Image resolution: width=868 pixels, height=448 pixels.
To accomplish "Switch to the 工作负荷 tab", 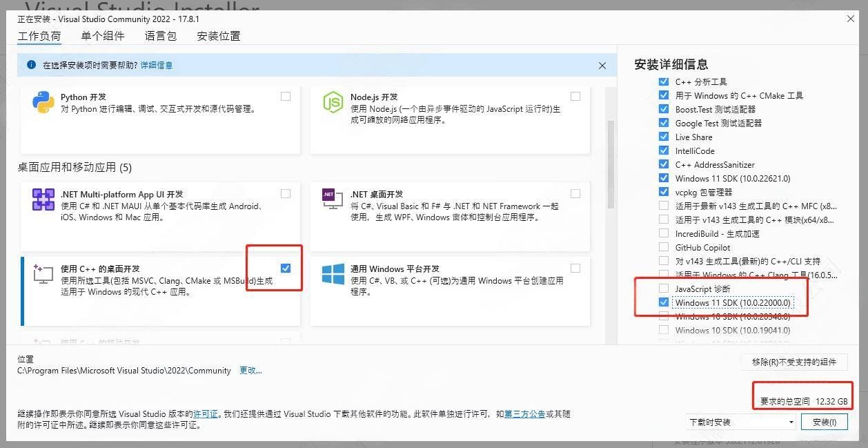I will [39, 36].
